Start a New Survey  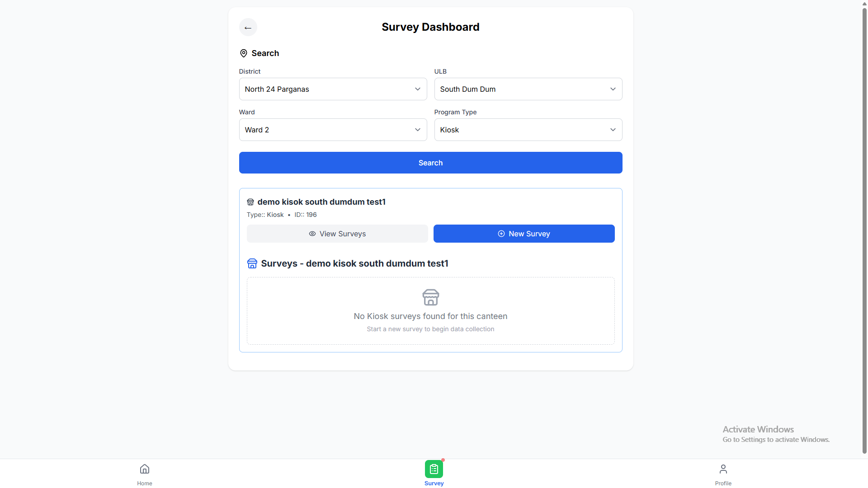524,234
